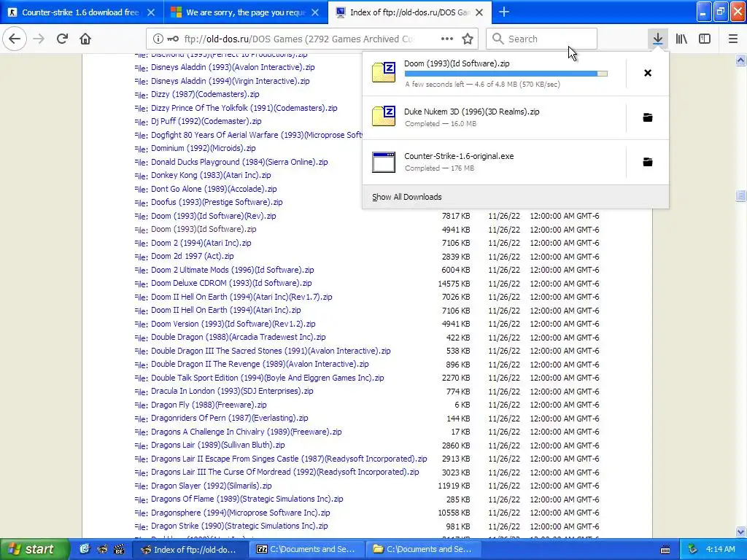The width and height of the screenshot is (747, 560).
Task: Go back to the previous page
Action: (15, 39)
